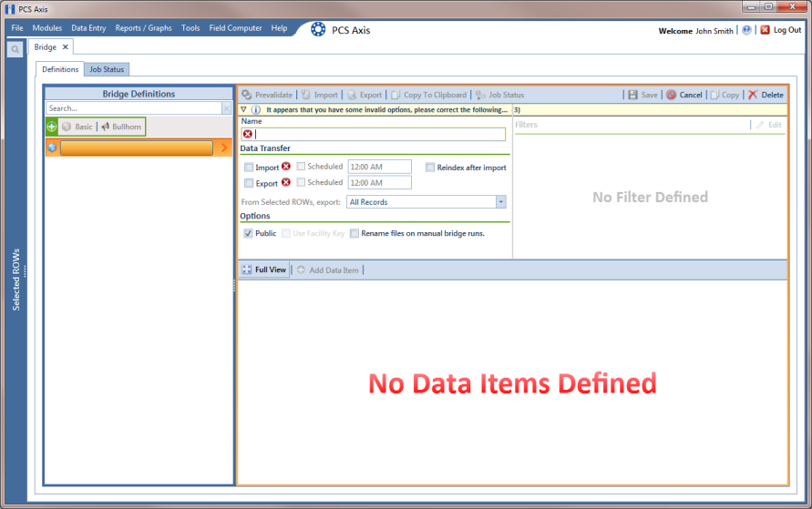This screenshot has width=812, height=509.
Task: Toggle Scheduled checkbox for Export
Action: tap(301, 182)
